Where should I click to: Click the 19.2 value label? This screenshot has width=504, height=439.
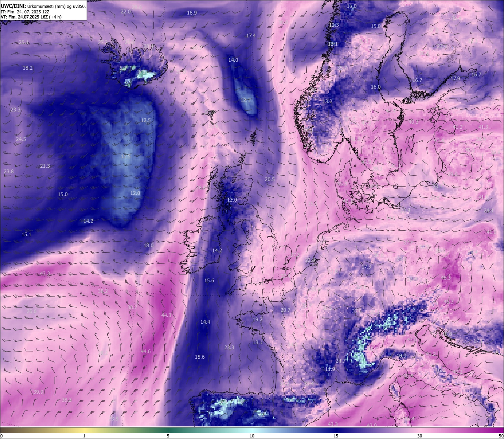(258, 320)
